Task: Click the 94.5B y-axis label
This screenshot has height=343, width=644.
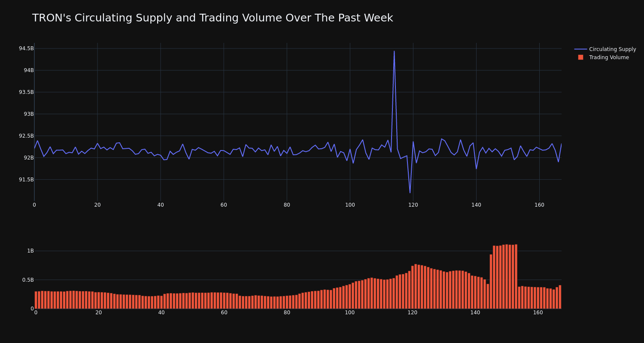Action: (x=26, y=48)
